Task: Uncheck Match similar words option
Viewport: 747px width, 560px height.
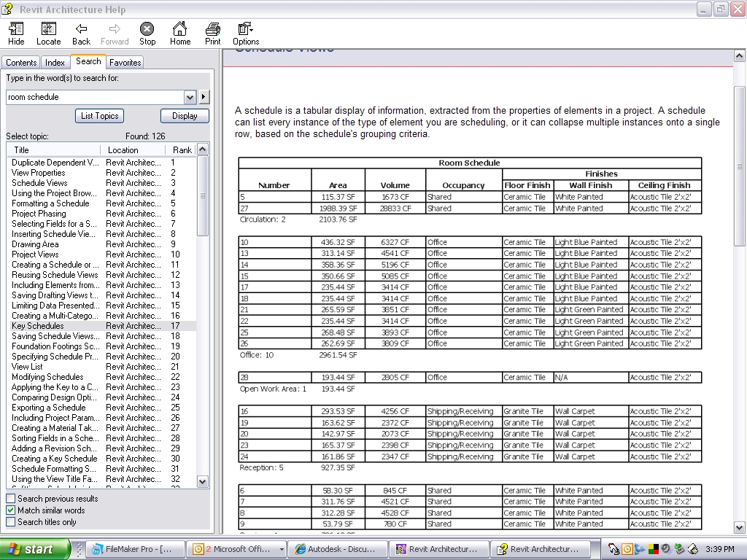Action: [11, 510]
